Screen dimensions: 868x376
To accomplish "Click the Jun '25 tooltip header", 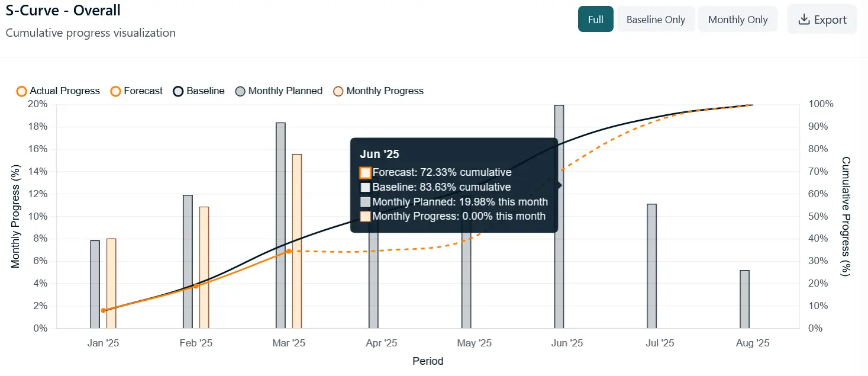I will pos(379,153).
